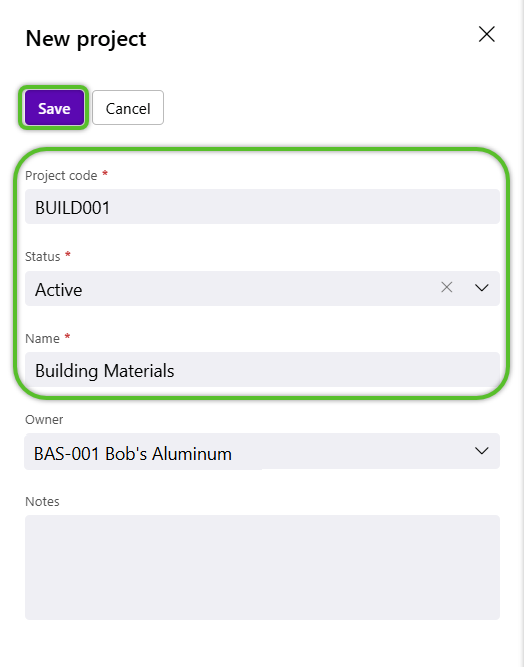The width and height of the screenshot is (524, 667).
Task: Click the red asterisk beside Status
Action: coord(68,254)
